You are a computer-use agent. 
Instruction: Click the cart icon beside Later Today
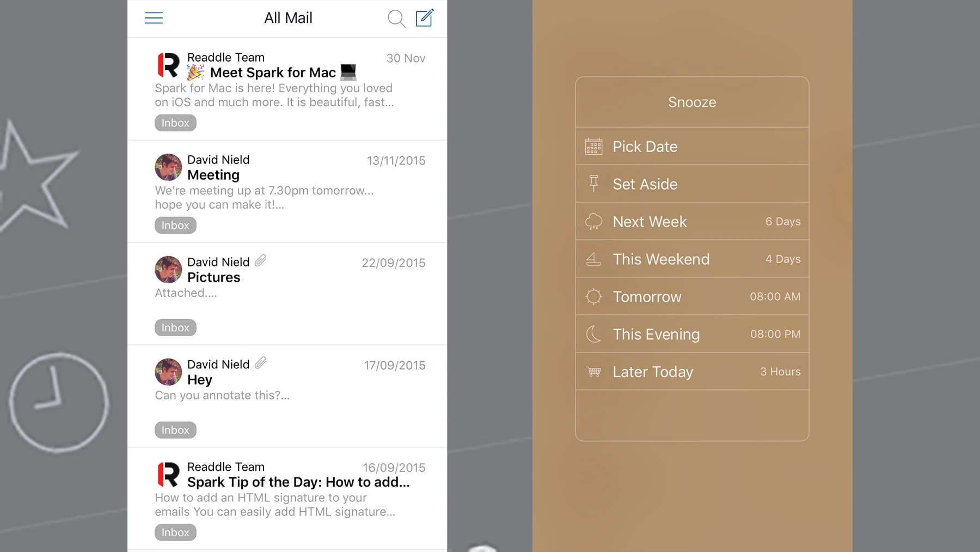[x=593, y=372]
